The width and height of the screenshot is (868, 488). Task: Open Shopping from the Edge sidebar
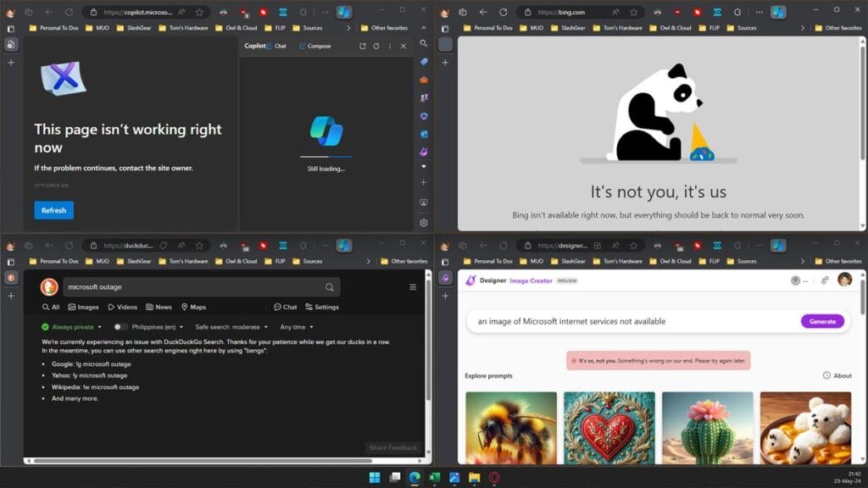point(424,79)
